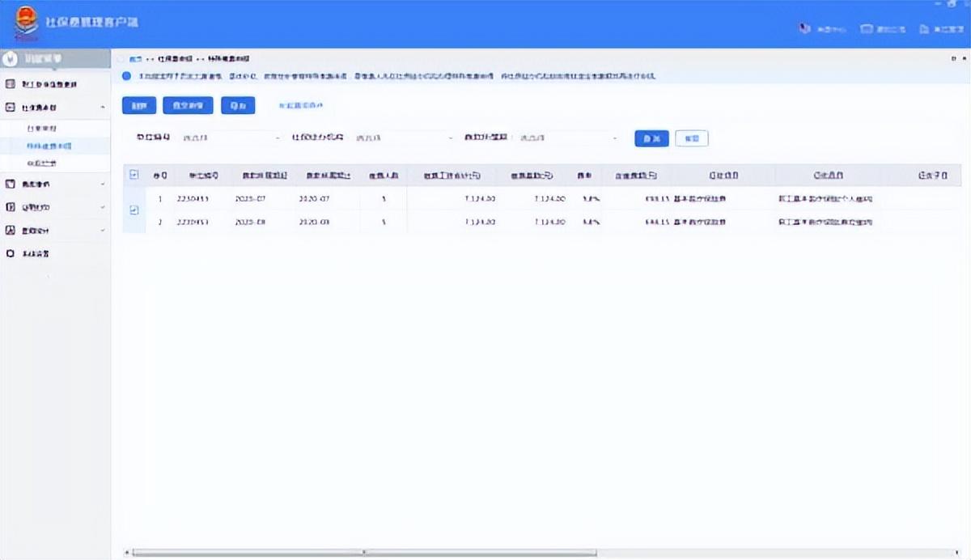This screenshot has width=971, height=560.
Task: Open the 社保经办机构 filter dropdown
Action: [404, 138]
